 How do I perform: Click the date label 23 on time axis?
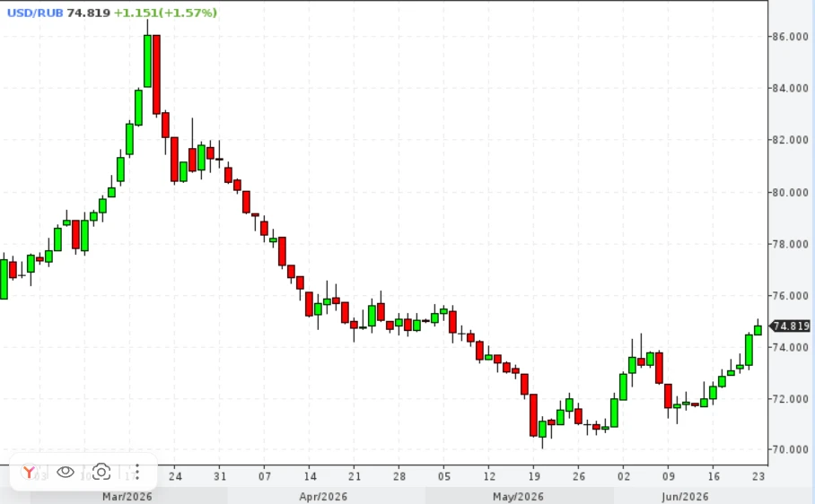coord(758,476)
